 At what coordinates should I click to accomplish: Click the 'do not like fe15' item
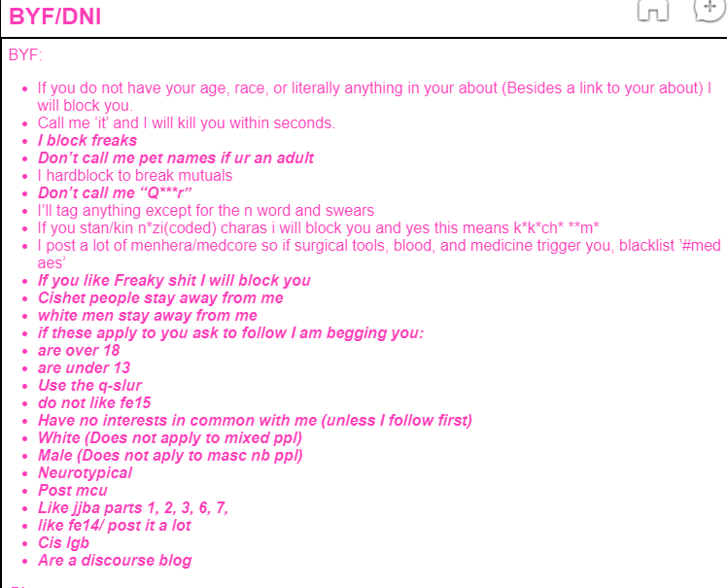pos(94,403)
